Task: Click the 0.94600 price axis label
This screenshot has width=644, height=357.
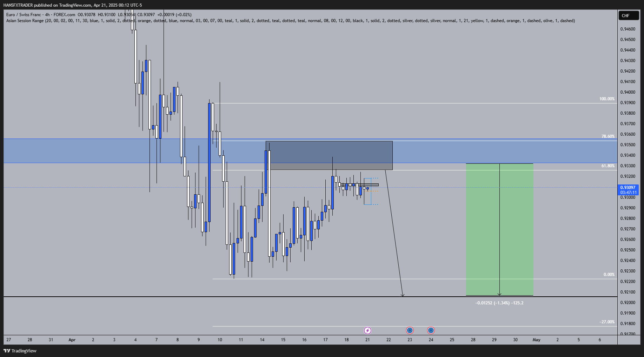Action: [x=628, y=29]
